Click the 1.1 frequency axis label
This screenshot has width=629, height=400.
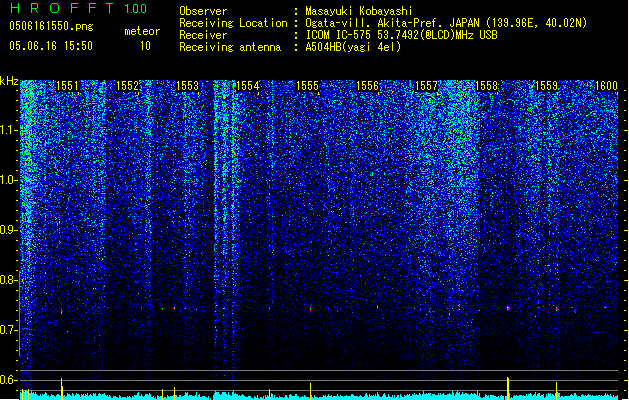pos(8,130)
